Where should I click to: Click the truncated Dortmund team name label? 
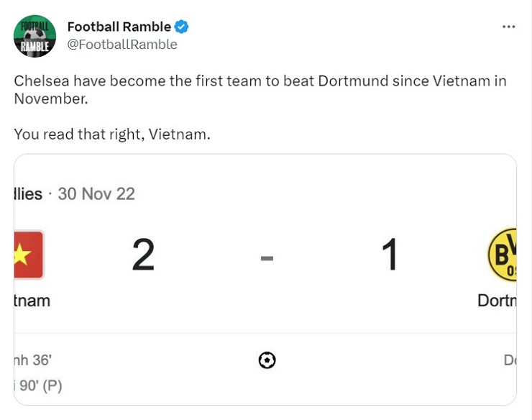[497, 300]
